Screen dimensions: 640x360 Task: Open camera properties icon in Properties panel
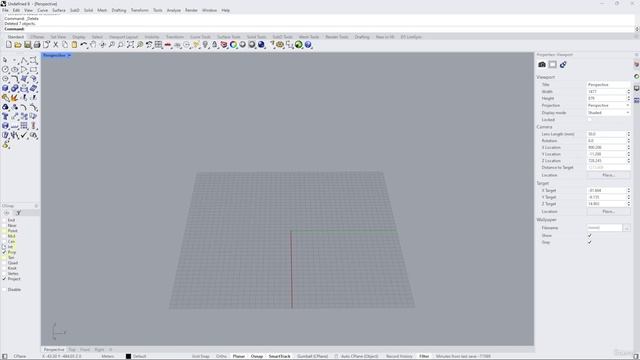pyautogui.click(x=542, y=64)
